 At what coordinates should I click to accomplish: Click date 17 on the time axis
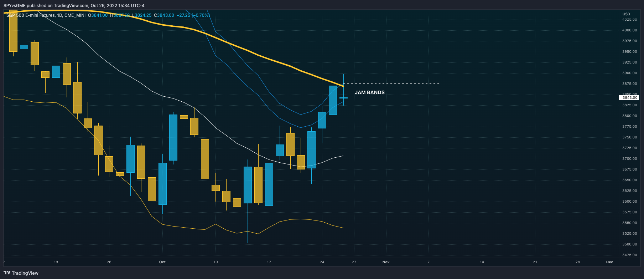coord(269,262)
